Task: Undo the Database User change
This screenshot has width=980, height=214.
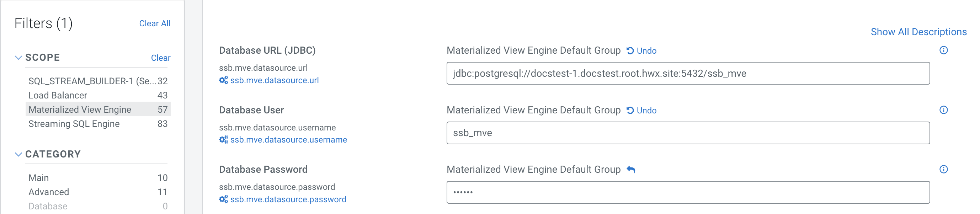Action: click(642, 110)
